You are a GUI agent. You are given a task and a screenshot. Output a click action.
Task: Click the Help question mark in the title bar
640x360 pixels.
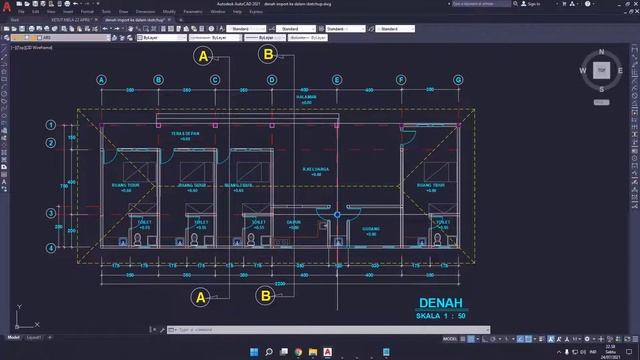pyautogui.click(x=587, y=4)
